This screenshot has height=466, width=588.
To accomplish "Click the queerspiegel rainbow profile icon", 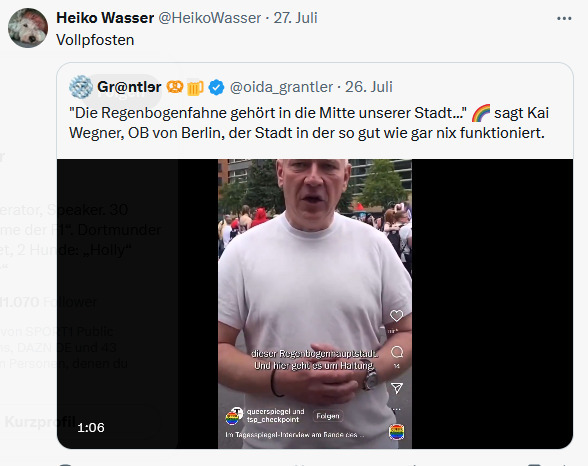I will [234, 416].
